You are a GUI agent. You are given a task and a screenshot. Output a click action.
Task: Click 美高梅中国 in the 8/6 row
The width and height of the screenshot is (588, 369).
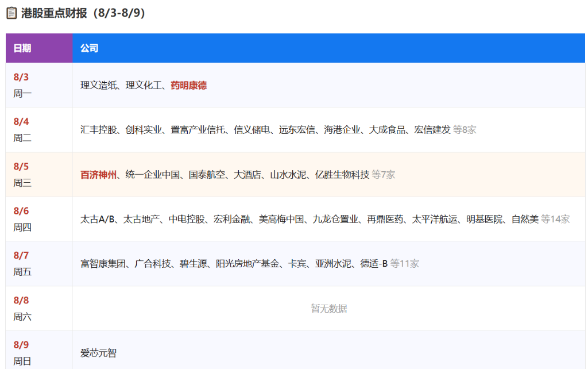click(281, 219)
